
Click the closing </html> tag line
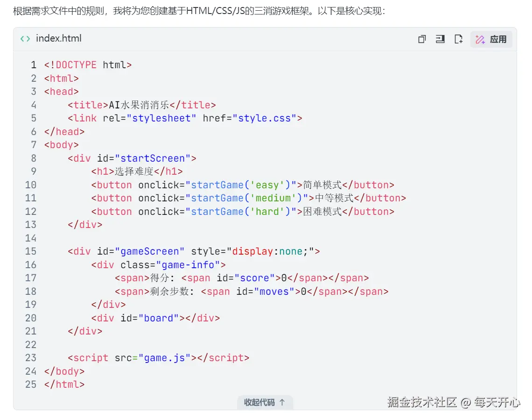64,384
